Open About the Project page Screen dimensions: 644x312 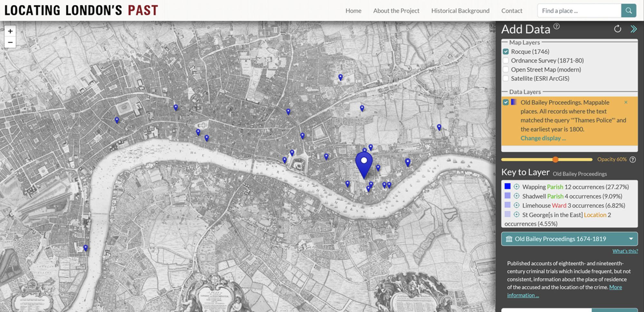(x=396, y=11)
